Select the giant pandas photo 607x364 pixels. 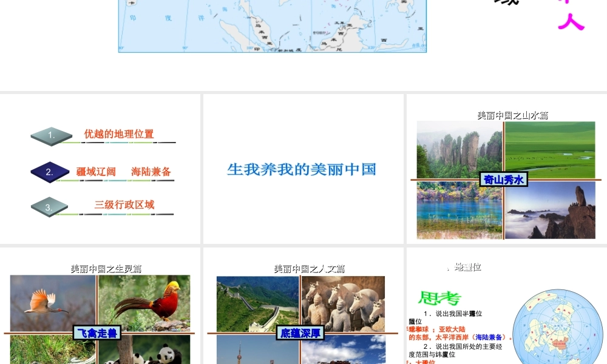click(x=144, y=349)
